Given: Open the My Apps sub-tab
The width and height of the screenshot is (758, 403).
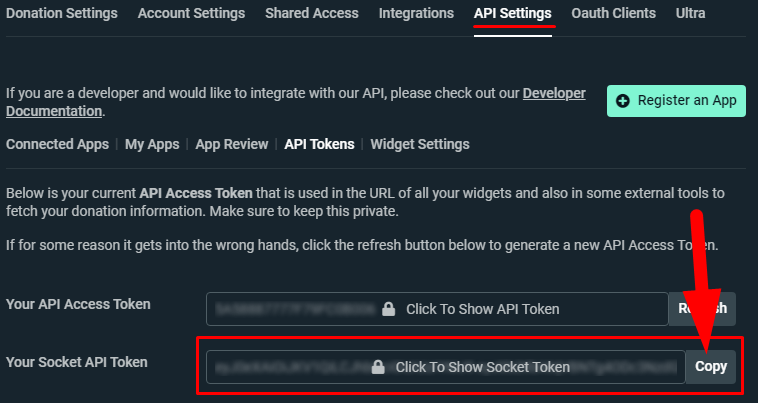Looking at the screenshot, I should [x=152, y=144].
